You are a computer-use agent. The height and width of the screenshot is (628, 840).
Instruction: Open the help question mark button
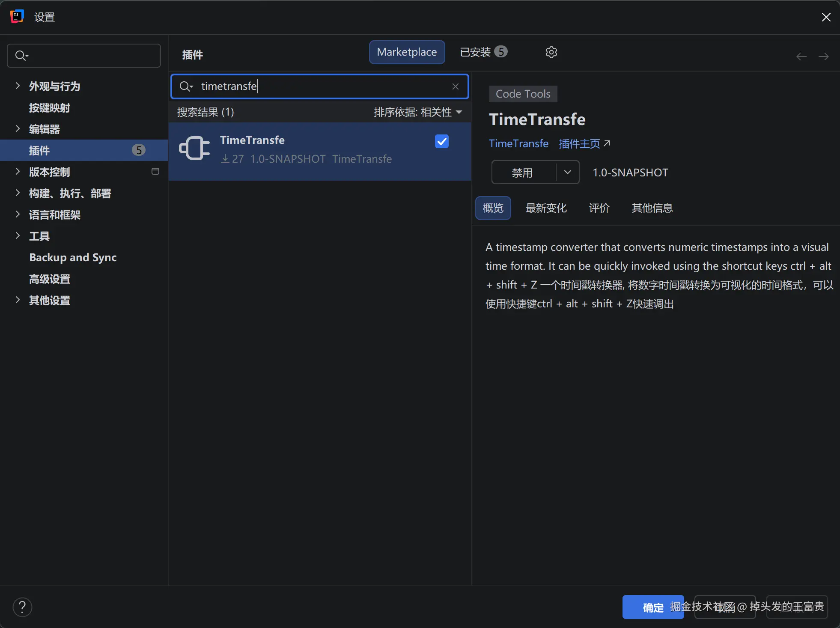click(22, 607)
